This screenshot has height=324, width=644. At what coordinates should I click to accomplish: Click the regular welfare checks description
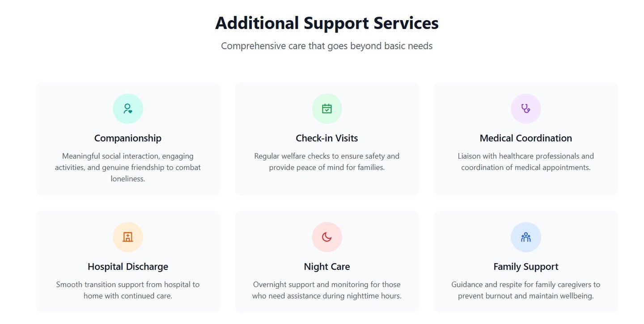327,162
